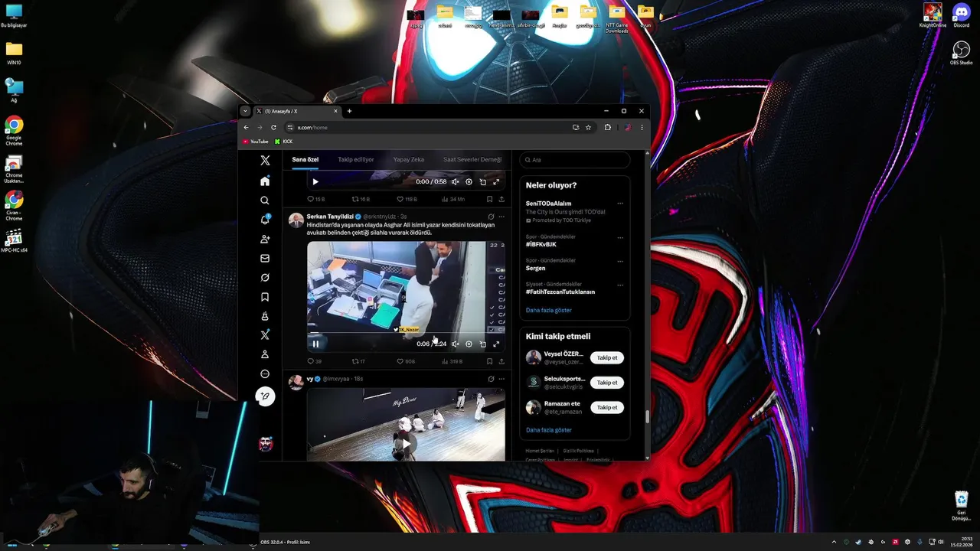Open Notifications bell icon in X sidebar

[265, 220]
